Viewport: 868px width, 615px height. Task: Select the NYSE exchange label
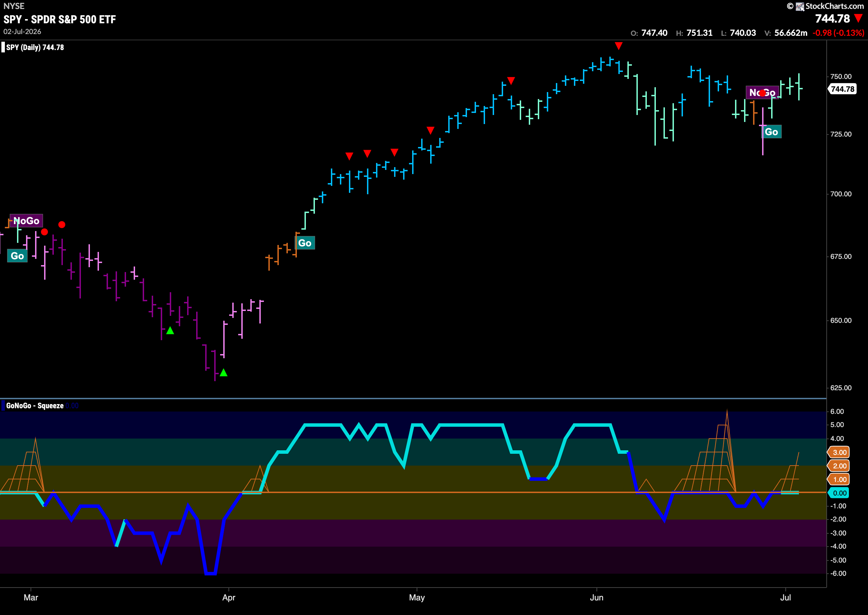click(14, 6)
